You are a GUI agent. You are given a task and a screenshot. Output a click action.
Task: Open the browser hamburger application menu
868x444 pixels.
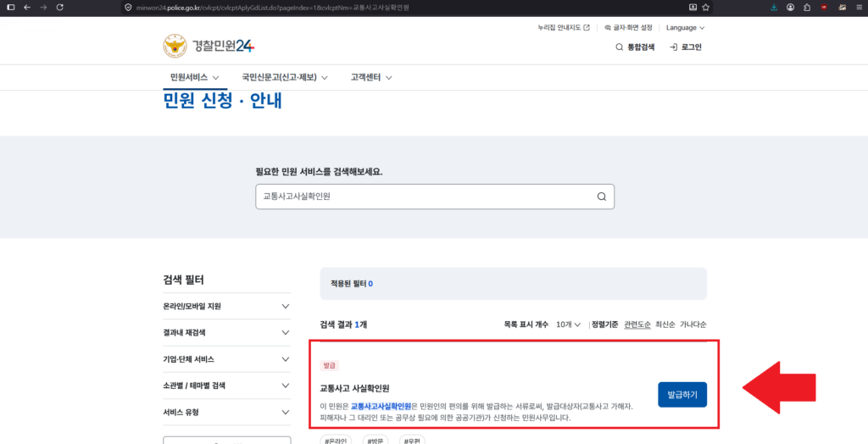[859, 8]
